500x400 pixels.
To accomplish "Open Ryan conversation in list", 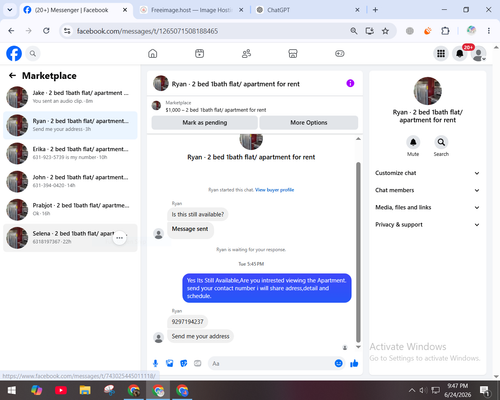I will click(x=70, y=125).
